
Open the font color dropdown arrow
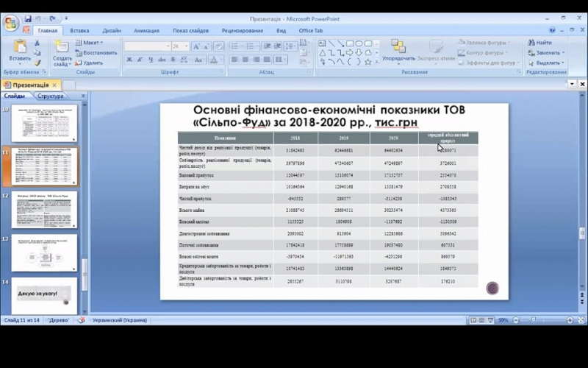click(x=221, y=60)
